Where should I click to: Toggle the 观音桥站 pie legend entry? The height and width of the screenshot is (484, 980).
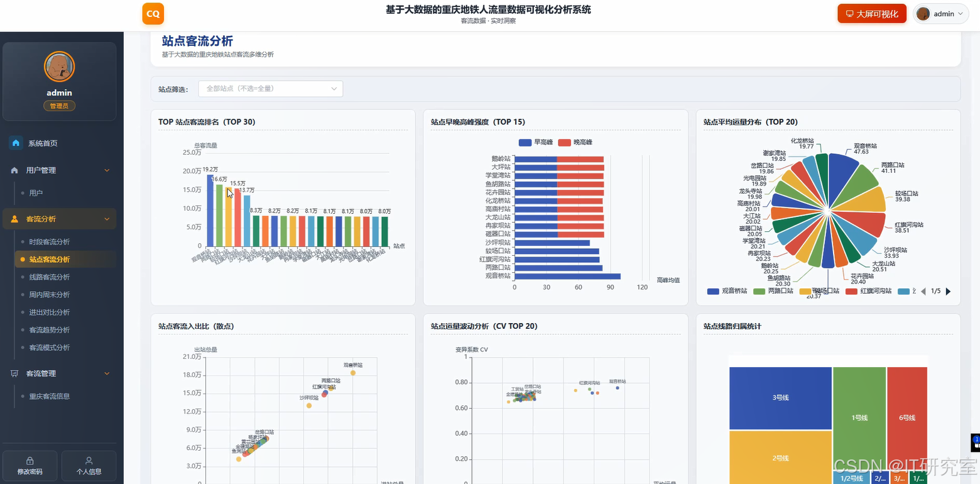(727, 292)
